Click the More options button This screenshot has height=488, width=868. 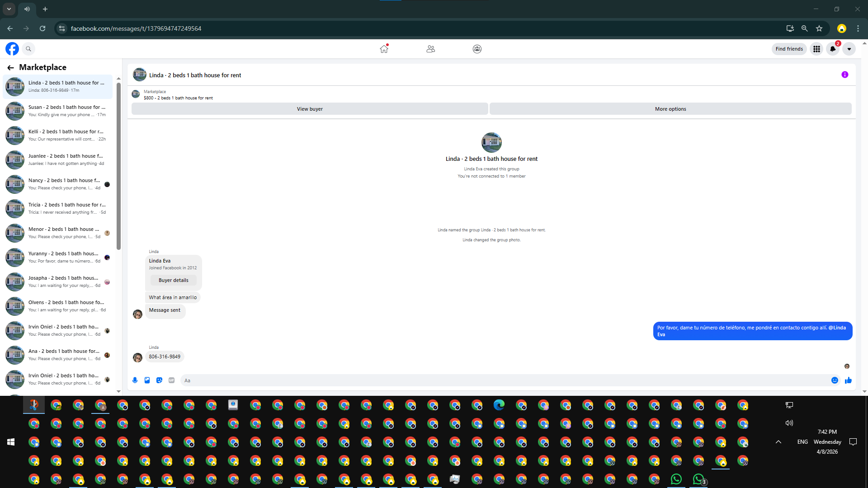pyautogui.click(x=670, y=109)
